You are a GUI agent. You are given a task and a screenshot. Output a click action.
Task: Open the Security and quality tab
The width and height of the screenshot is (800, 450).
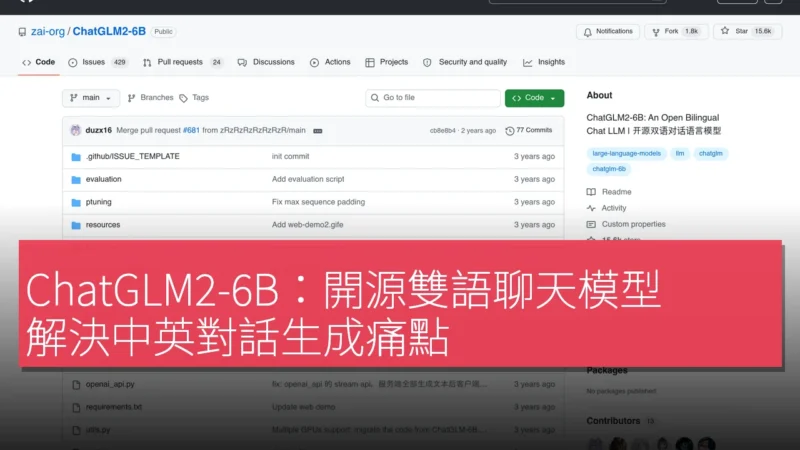(x=465, y=62)
